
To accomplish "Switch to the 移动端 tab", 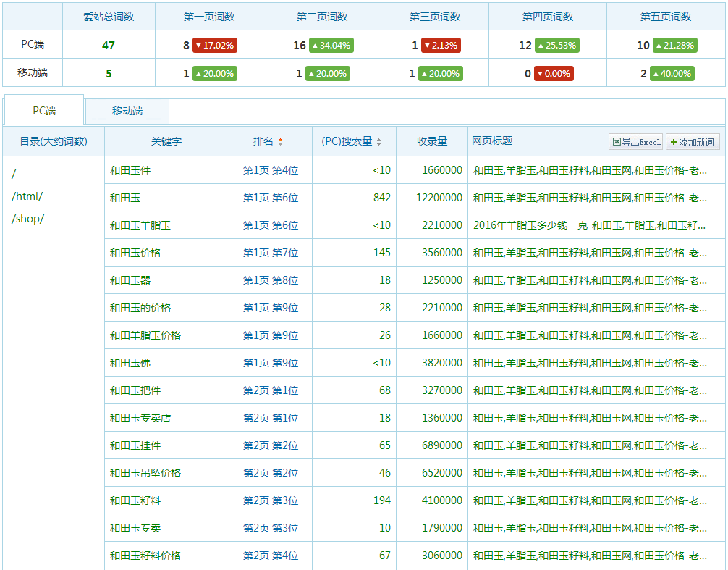I will [127, 111].
